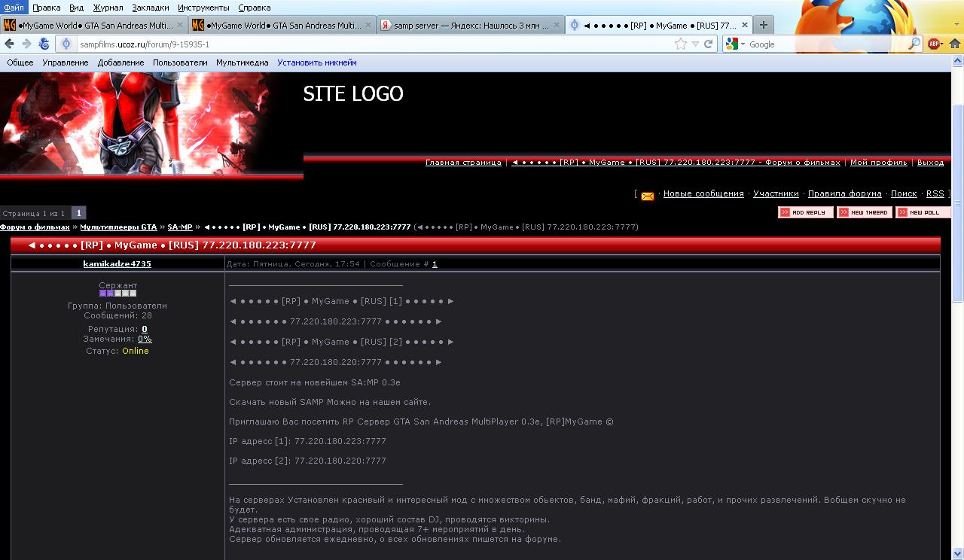Go back to the previous page
This screenshot has width=964, height=560.
[x=10, y=44]
